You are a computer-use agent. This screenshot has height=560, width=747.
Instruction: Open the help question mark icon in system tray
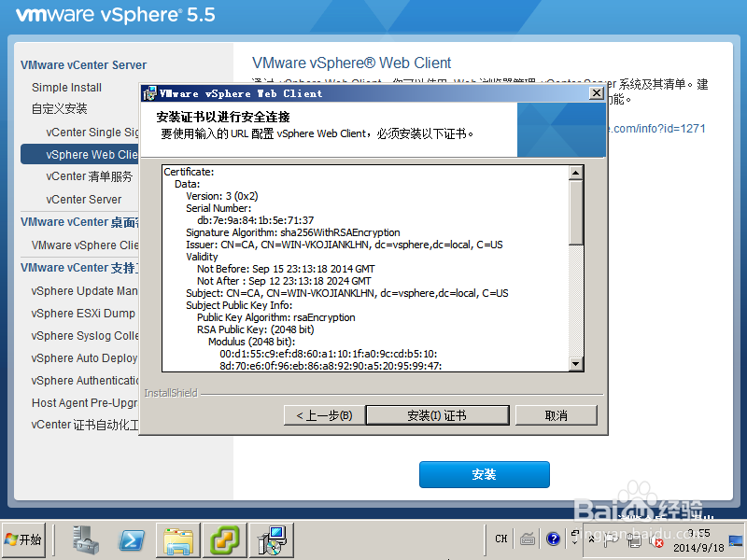click(x=554, y=539)
